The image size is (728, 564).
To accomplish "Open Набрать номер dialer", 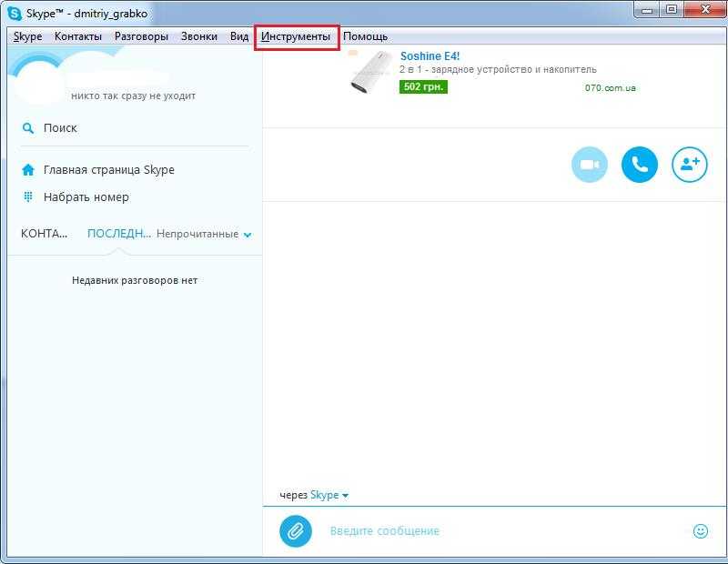I will pyautogui.click(x=86, y=196).
